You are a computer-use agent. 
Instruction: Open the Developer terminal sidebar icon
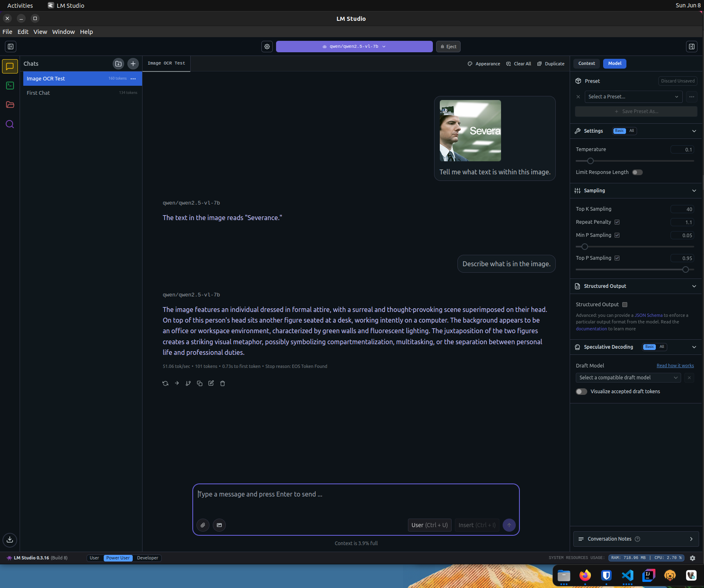pos(10,85)
